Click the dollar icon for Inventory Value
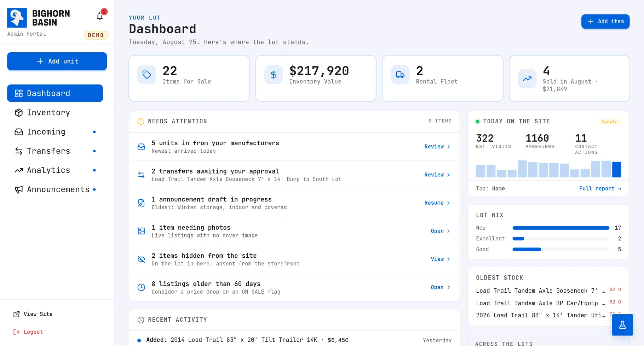This screenshot has width=644, height=346. (274, 75)
